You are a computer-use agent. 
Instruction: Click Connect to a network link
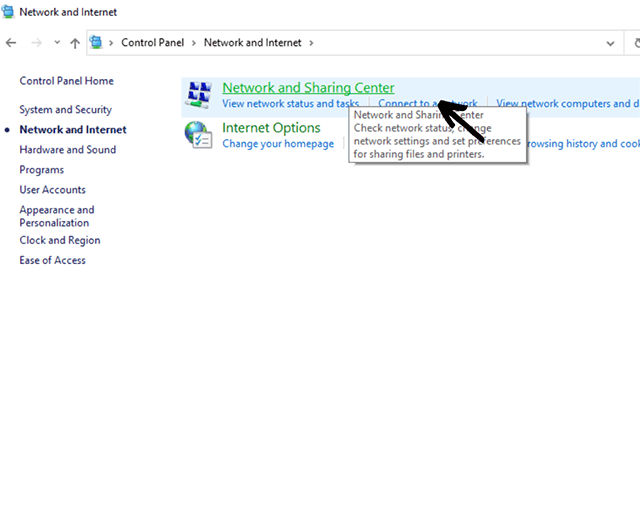[x=427, y=104]
